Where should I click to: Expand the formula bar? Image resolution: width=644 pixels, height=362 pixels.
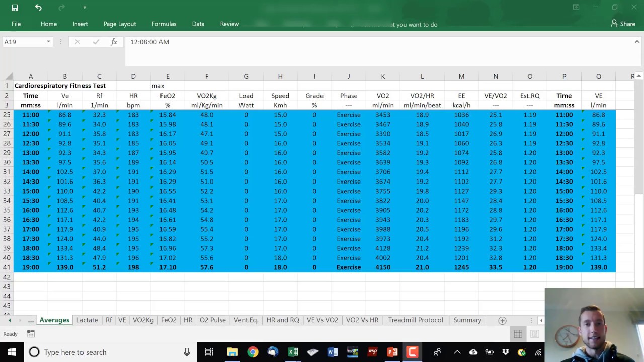point(637,42)
